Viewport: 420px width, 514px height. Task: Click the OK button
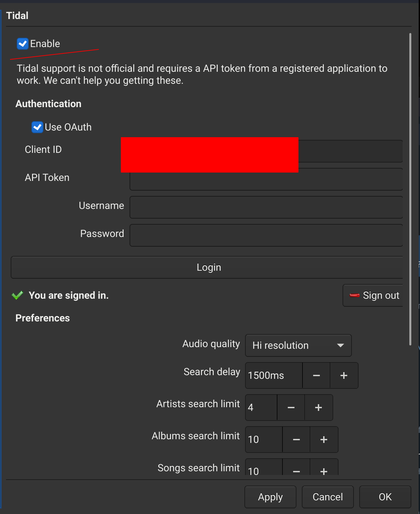click(385, 497)
